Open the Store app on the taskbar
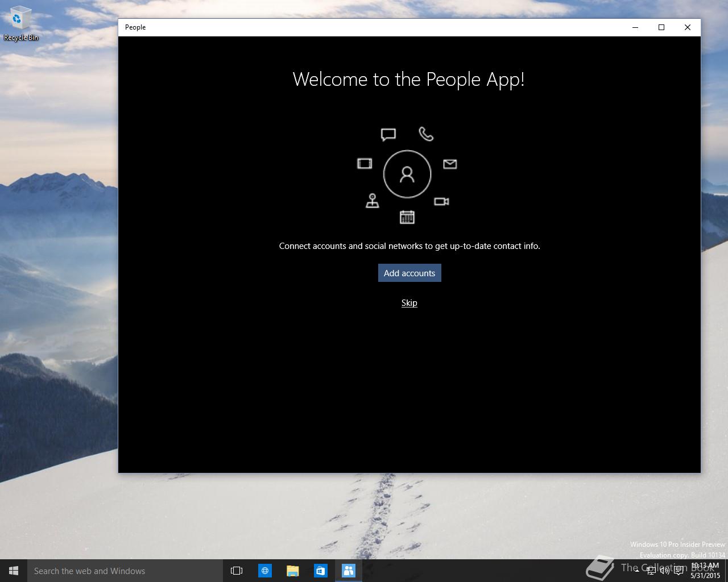This screenshot has width=728, height=582. (x=321, y=571)
